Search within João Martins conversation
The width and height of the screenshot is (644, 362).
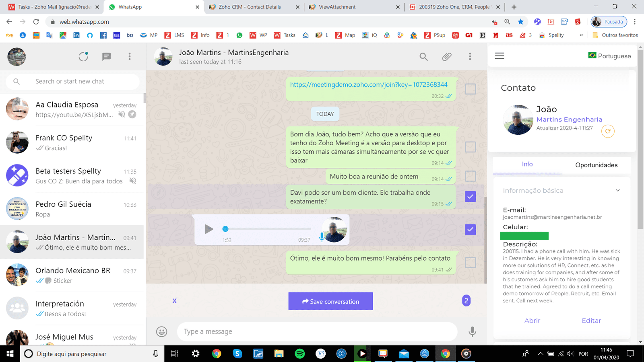coord(423,57)
